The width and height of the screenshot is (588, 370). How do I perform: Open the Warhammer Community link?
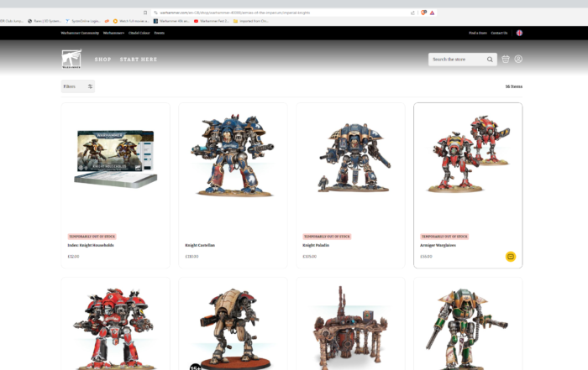coord(80,33)
